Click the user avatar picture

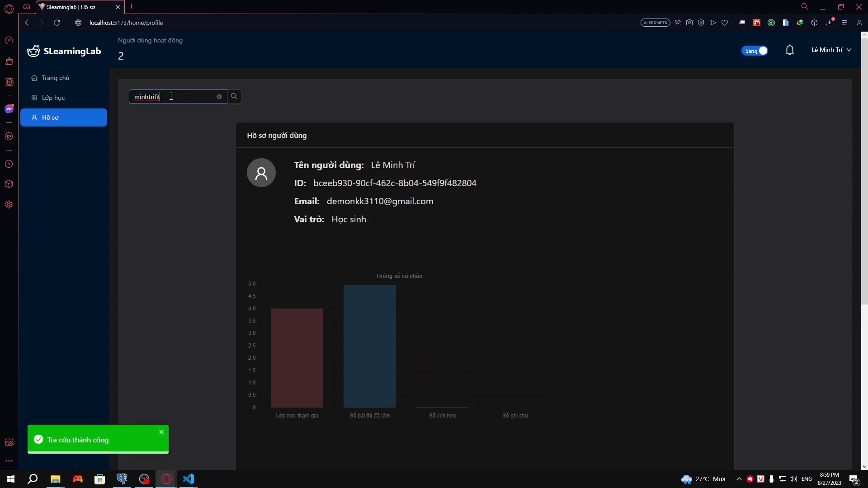tap(261, 173)
